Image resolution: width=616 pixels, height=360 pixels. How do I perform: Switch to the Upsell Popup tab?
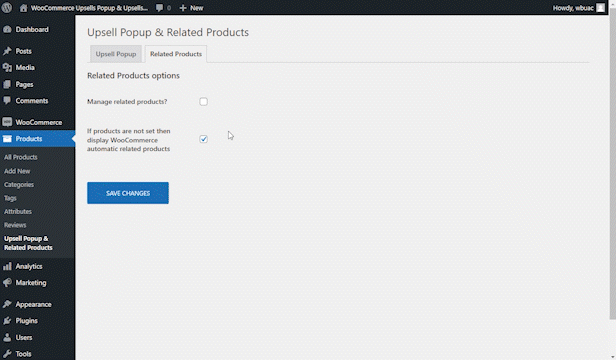tap(116, 54)
